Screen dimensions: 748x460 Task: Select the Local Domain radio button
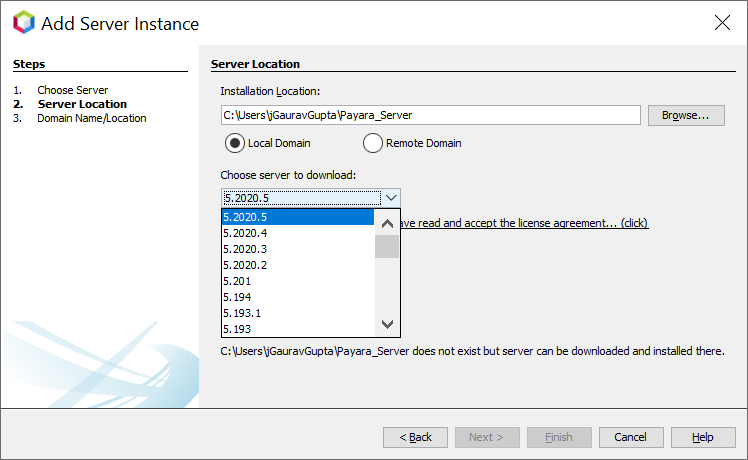tap(235, 143)
